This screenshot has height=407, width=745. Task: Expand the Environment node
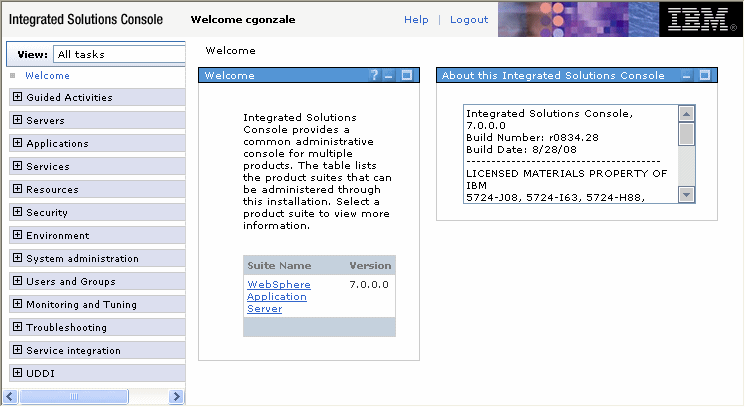(18, 235)
